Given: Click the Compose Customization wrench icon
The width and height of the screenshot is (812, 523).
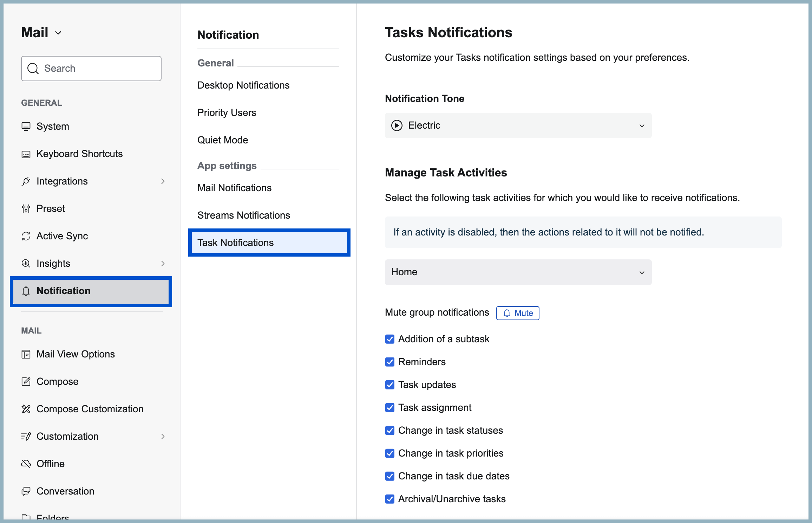Looking at the screenshot, I should coord(26,409).
